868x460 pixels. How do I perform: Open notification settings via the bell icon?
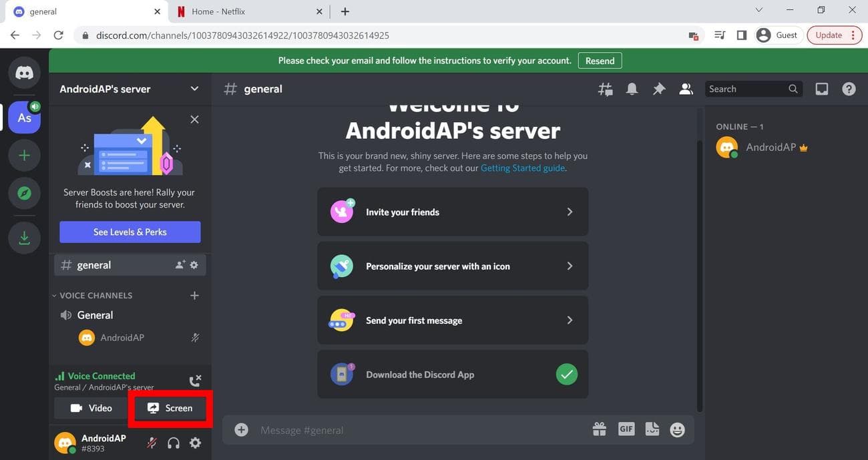pyautogui.click(x=631, y=88)
